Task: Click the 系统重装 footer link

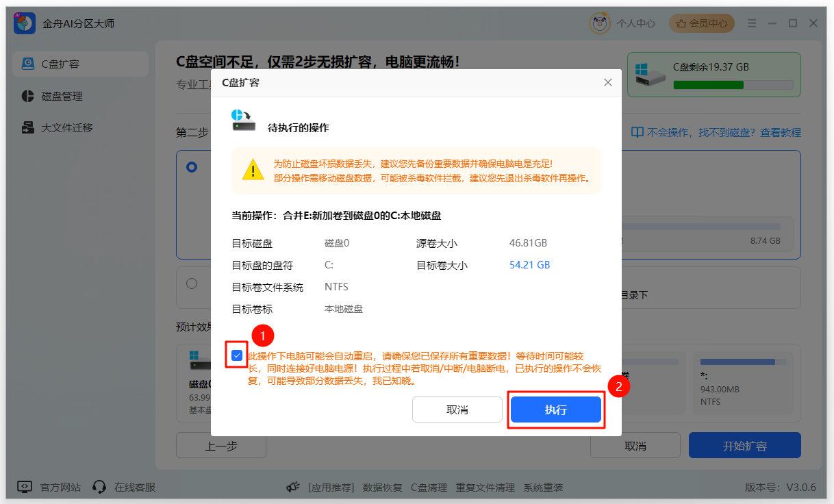Action: pyautogui.click(x=543, y=488)
